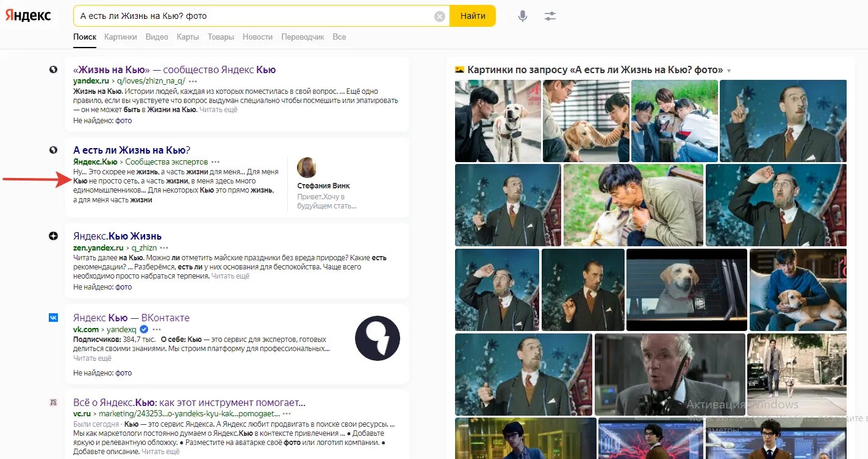Switch to the Поиск tab
This screenshot has height=459, width=868.
pos(85,37)
